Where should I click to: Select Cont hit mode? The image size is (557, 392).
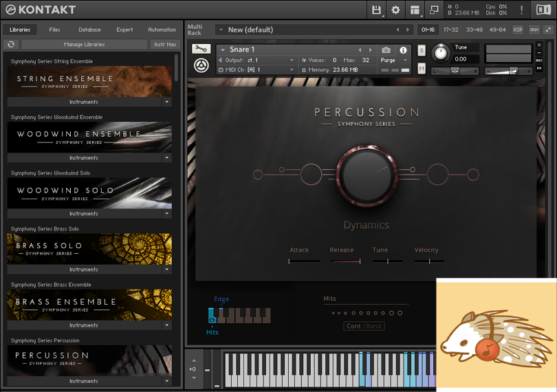pyautogui.click(x=354, y=326)
